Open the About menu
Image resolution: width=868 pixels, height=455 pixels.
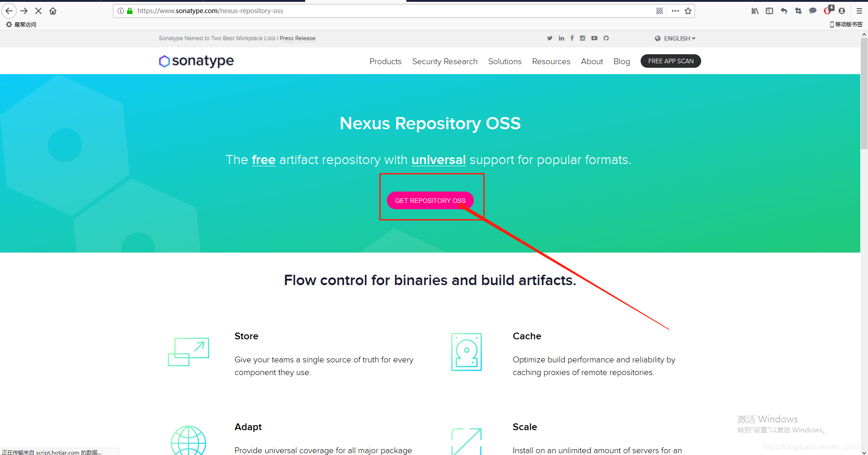pyautogui.click(x=592, y=61)
